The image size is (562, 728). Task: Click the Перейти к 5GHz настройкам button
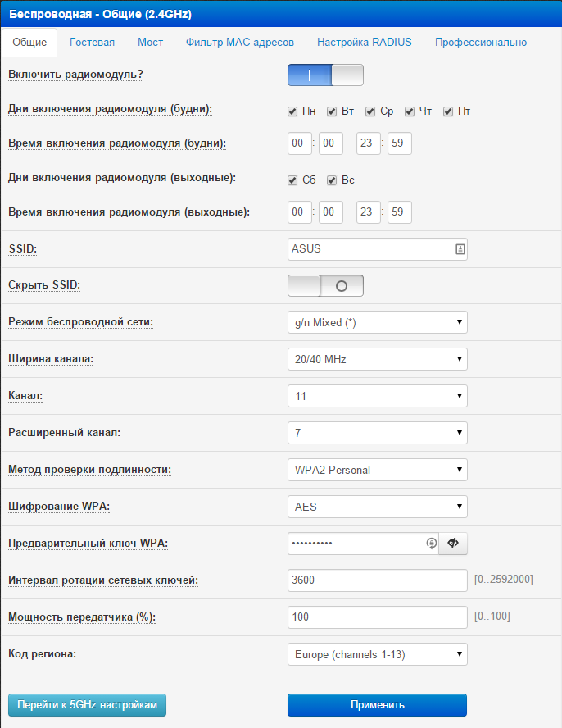point(87,704)
